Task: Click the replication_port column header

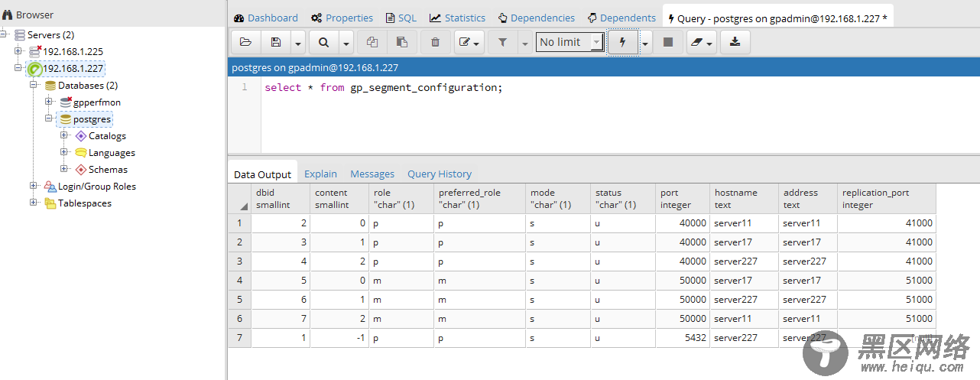Action: point(887,198)
